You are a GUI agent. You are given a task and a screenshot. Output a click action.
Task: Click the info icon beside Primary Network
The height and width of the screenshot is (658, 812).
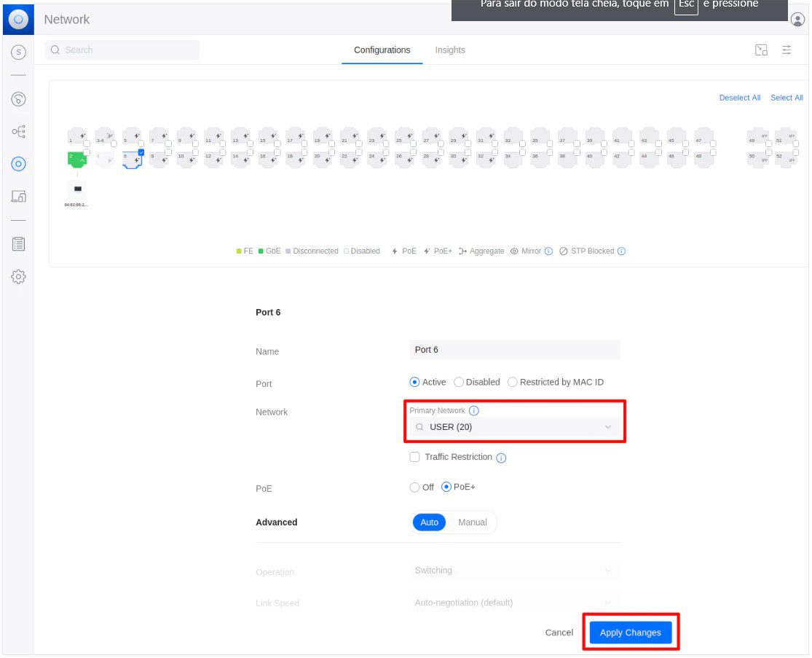click(474, 411)
